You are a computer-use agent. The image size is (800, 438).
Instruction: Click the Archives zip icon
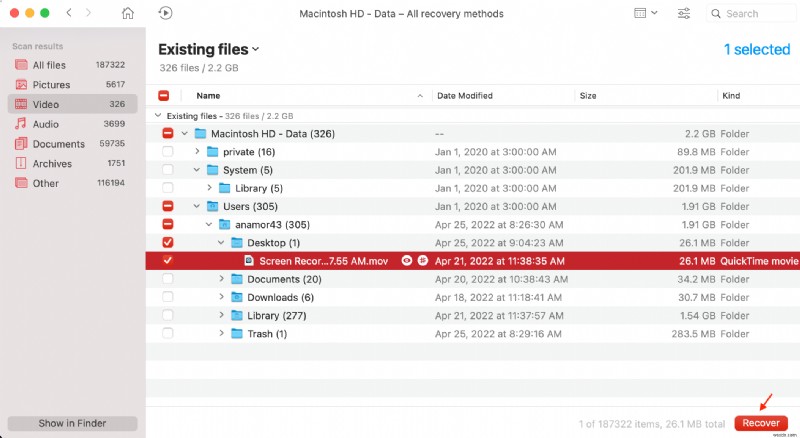pyautogui.click(x=21, y=163)
